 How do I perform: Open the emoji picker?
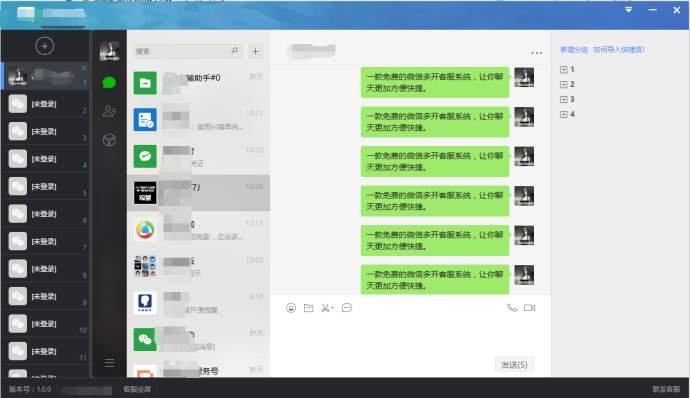(x=291, y=308)
